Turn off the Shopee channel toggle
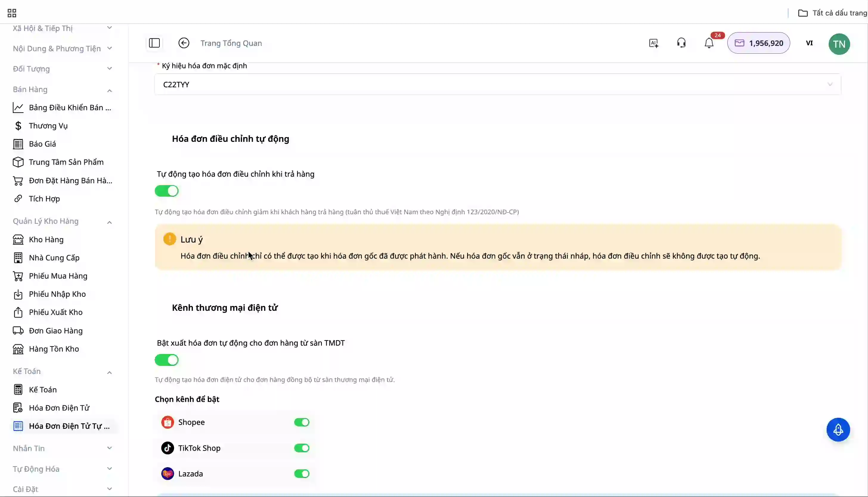Image resolution: width=868 pixels, height=497 pixels. click(302, 422)
